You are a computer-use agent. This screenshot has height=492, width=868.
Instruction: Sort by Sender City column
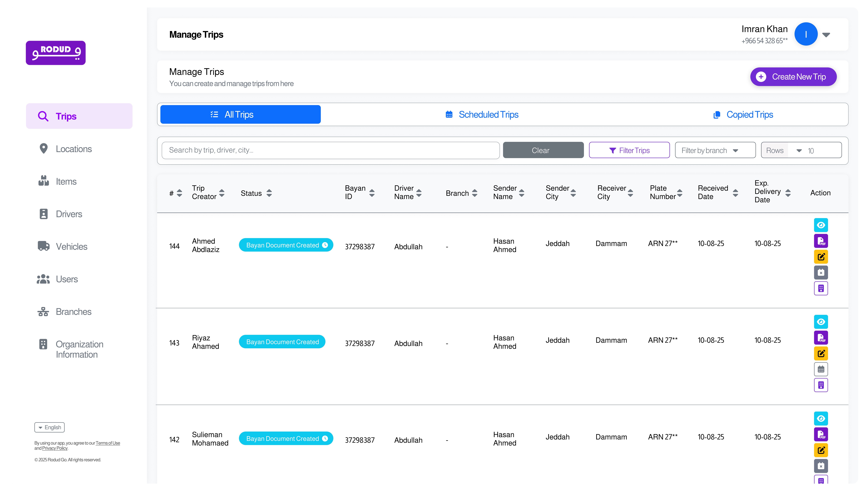573,193
